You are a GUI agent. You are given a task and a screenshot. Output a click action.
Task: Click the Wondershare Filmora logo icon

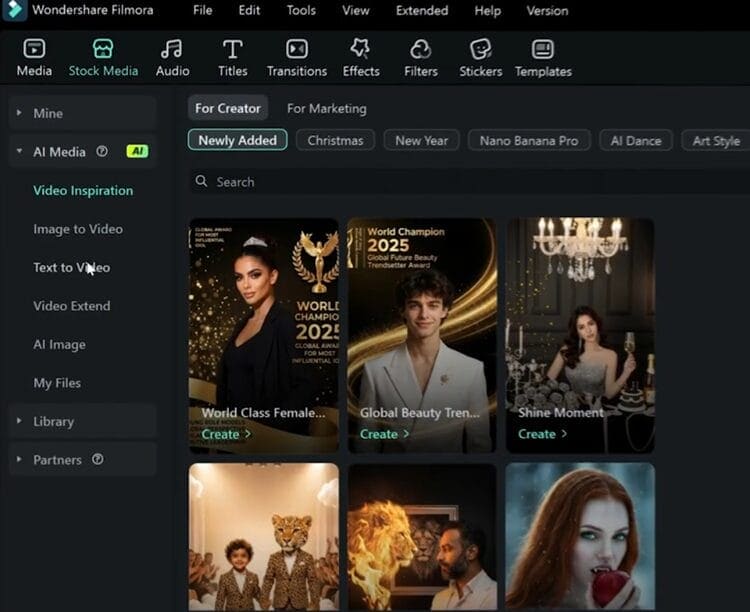tap(14, 10)
